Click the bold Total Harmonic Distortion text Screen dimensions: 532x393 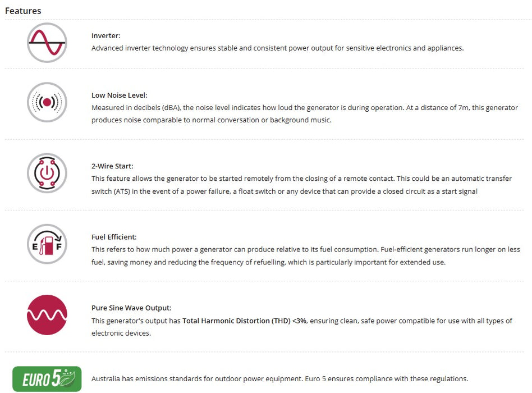[x=244, y=321]
